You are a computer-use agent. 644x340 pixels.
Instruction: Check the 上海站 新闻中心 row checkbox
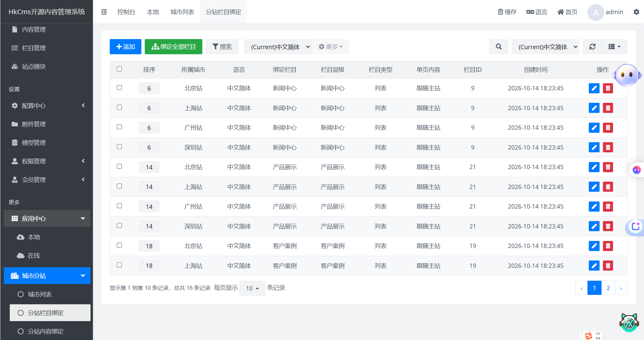click(120, 107)
